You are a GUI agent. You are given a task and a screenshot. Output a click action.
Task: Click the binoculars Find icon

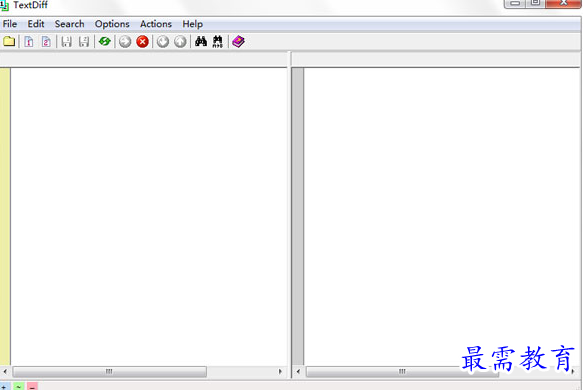pos(201,41)
